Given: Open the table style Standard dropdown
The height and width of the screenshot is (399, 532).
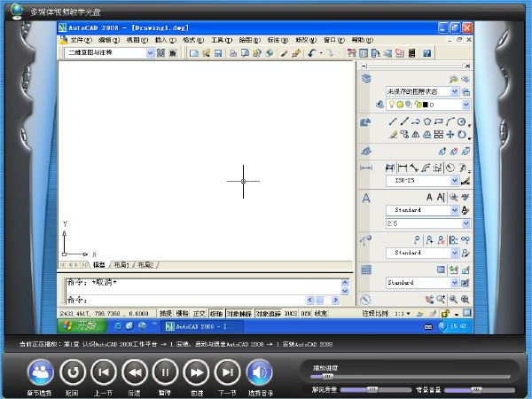Looking at the screenshot, I should click(454, 283).
